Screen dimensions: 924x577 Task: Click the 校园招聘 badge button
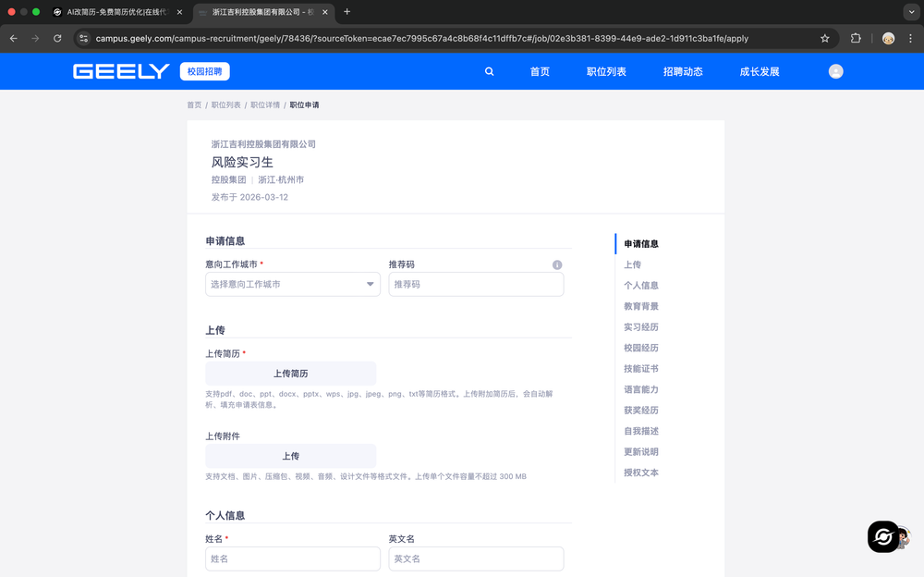tap(204, 71)
